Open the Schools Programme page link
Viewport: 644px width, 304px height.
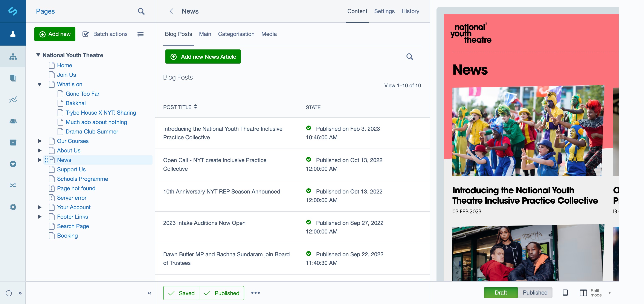coord(82,179)
